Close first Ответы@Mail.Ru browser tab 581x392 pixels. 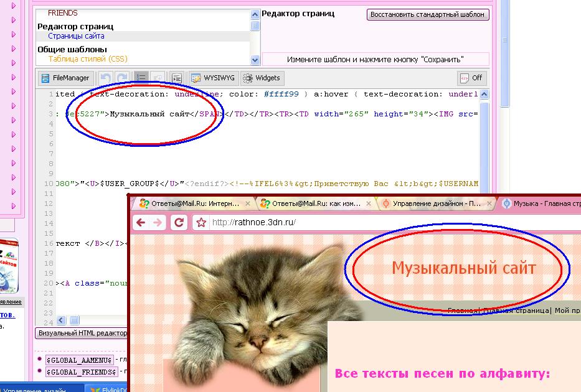[x=247, y=203]
